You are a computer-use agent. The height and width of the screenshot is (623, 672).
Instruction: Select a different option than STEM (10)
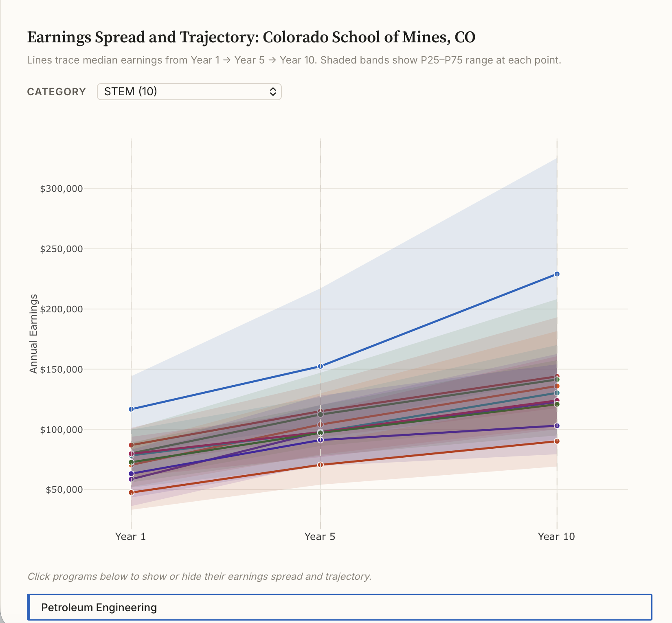pos(189,92)
